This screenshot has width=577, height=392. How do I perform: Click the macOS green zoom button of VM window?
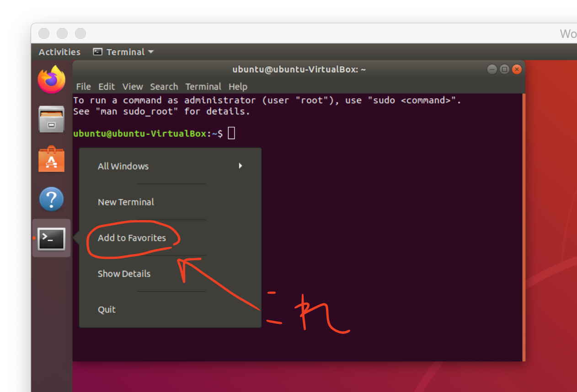[80, 33]
